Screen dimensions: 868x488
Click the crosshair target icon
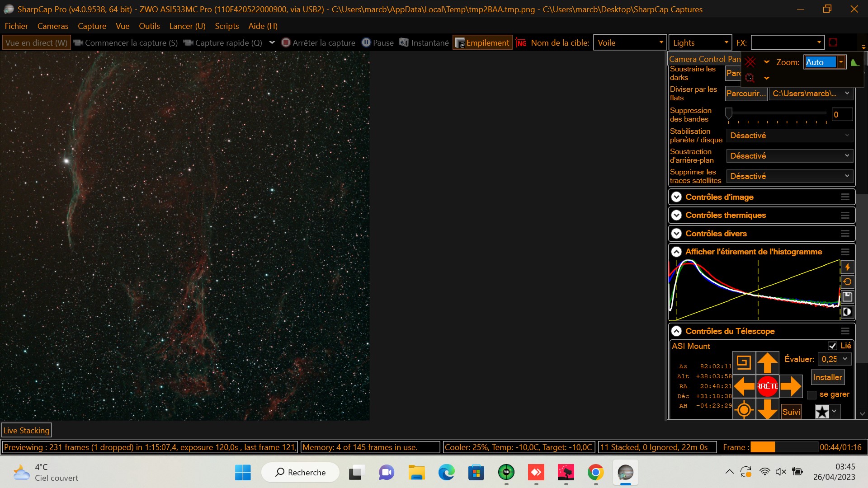(744, 410)
